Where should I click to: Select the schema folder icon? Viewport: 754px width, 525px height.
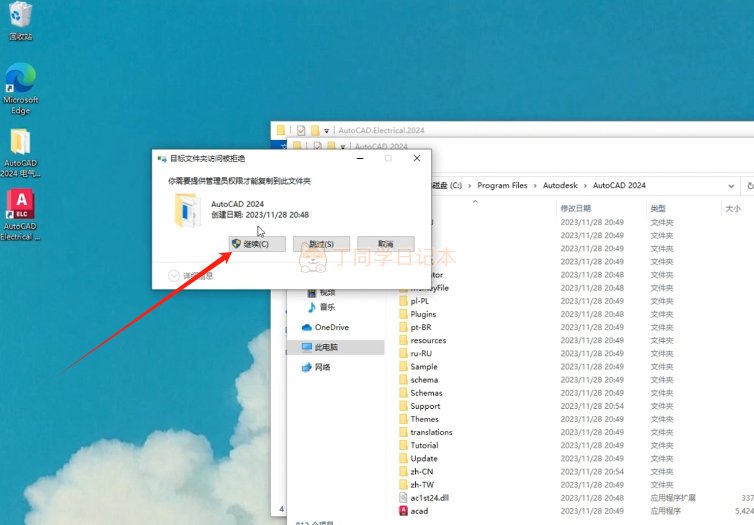(x=403, y=380)
